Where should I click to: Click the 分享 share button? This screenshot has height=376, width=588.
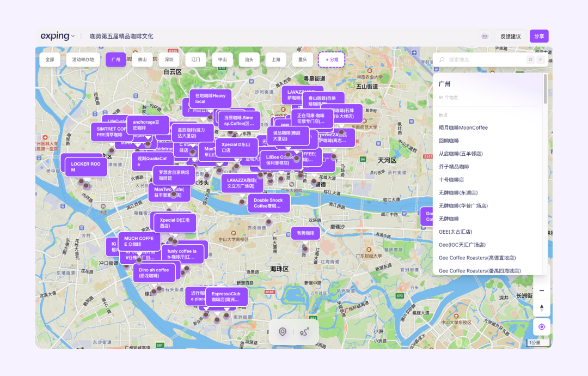[538, 35]
